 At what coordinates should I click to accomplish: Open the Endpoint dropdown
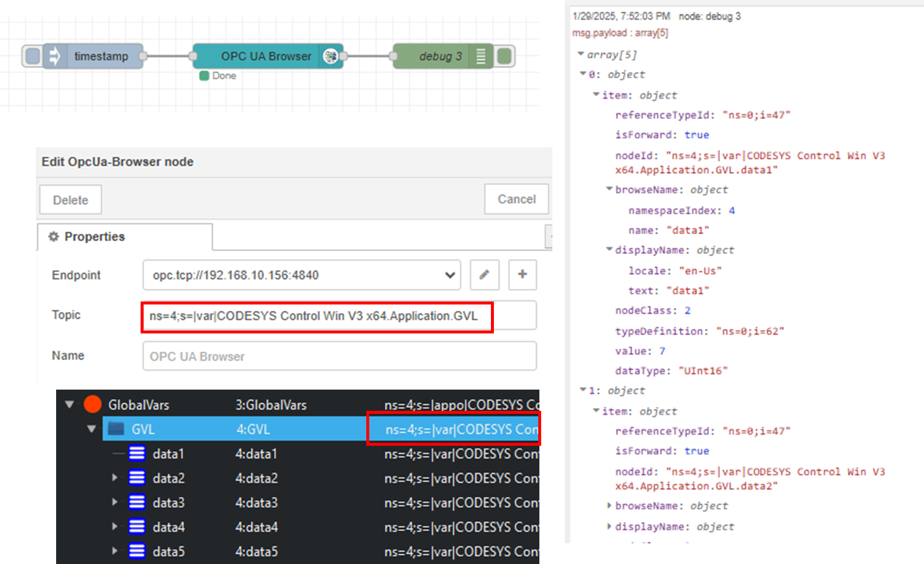[301, 275]
